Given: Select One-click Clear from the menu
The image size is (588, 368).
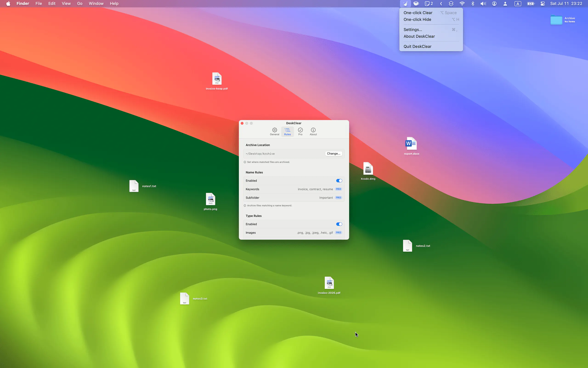Looking at the screenshot, I should click(431, 13).
